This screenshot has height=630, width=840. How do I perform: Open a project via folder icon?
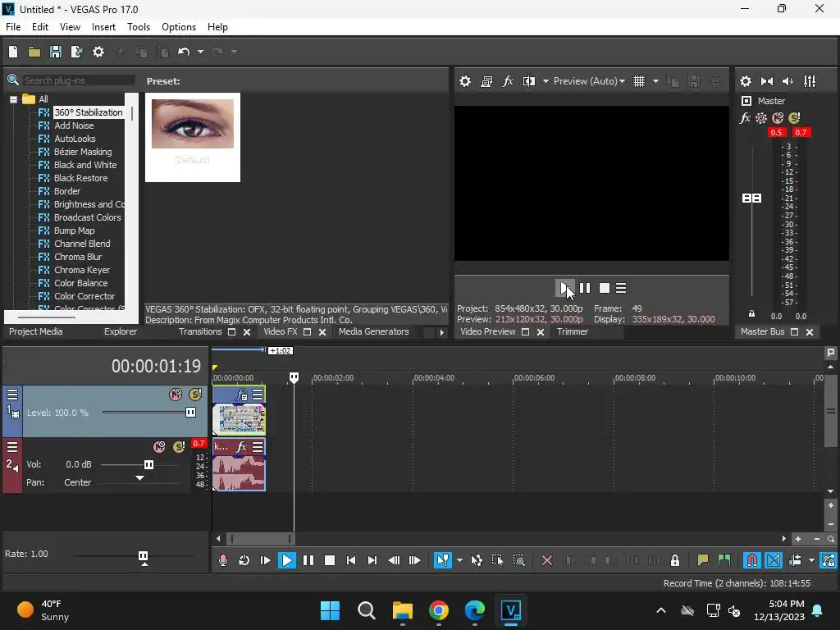[34, 52]
